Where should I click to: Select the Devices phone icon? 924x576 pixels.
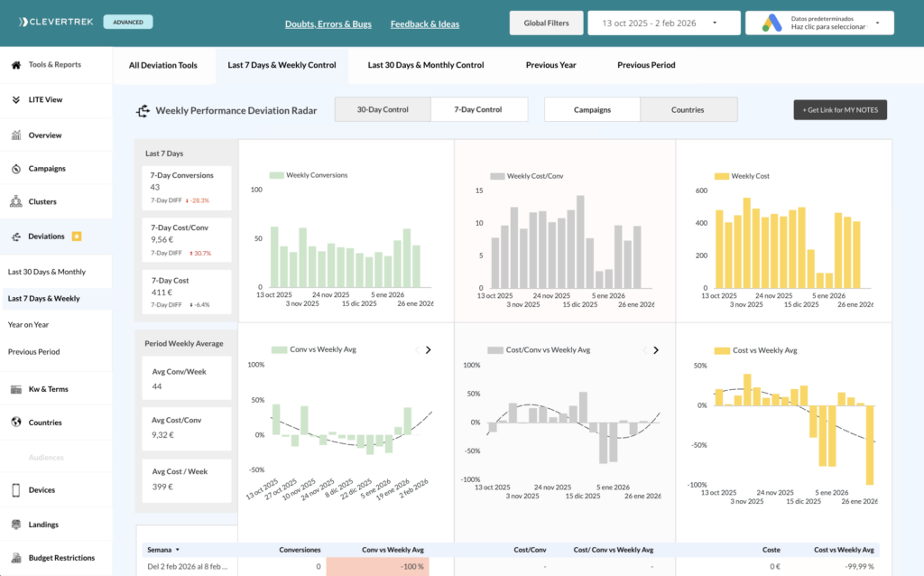tap(16, 490)
